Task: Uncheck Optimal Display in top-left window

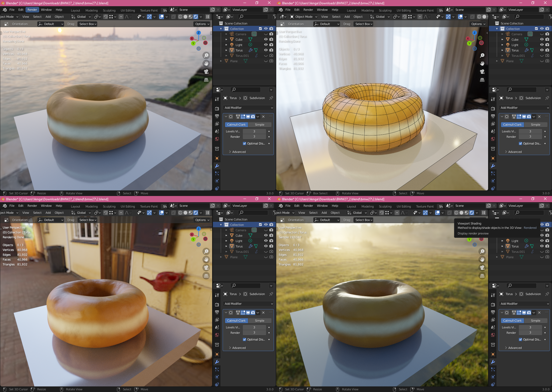Action: coord(244,143)
